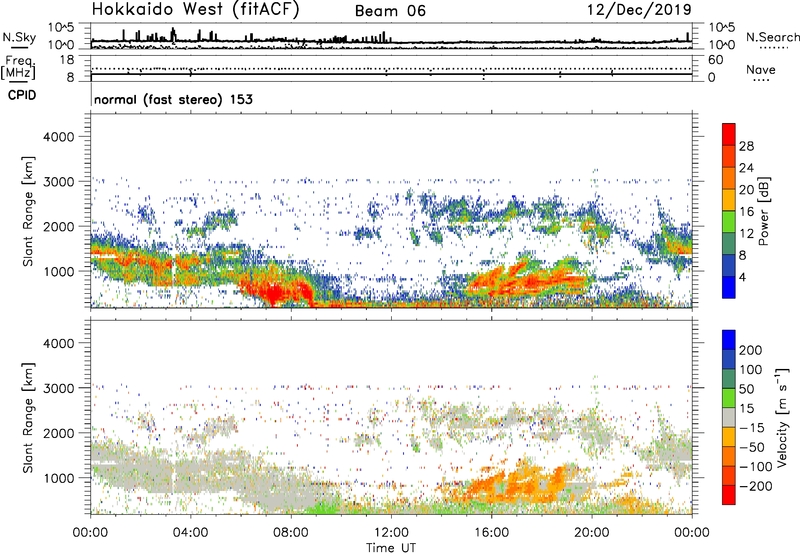Click the 'N.Sky' legend label
Viewport: 800px width, 554px height.
[x=19, y=37]
